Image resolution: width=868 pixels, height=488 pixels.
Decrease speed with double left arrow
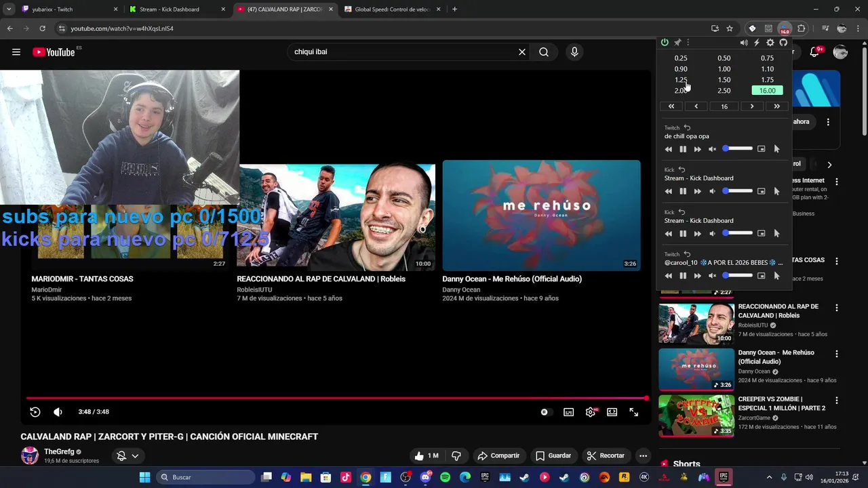click(671, 106)
